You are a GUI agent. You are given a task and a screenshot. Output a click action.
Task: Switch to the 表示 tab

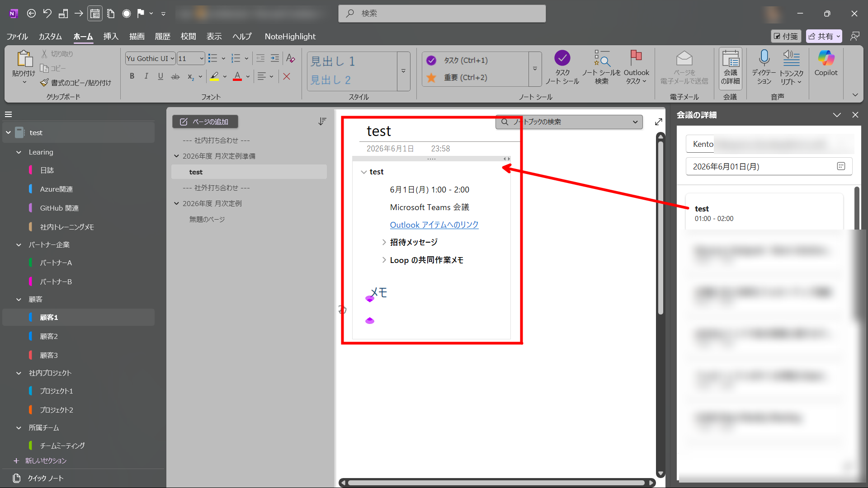coord(214,37)
